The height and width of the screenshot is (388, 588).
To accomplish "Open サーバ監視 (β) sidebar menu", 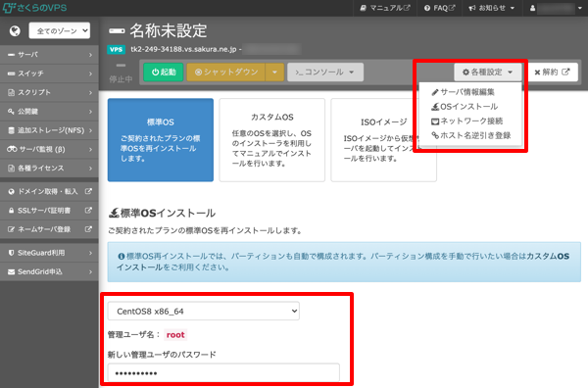I will coord(49,149).
